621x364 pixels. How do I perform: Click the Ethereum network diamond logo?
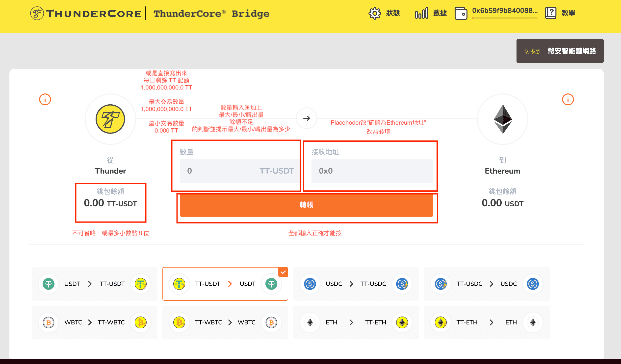pos(503,119)
